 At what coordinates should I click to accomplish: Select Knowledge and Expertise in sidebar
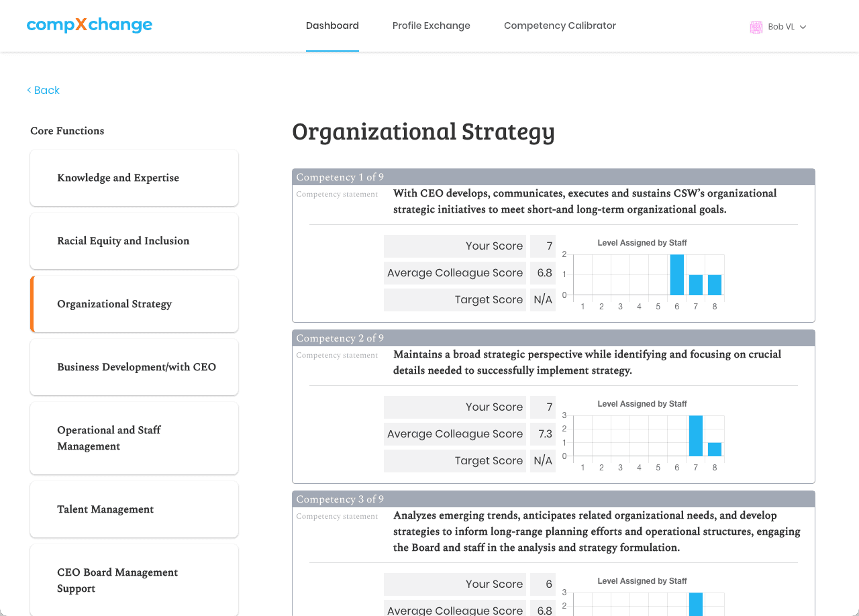134,177
